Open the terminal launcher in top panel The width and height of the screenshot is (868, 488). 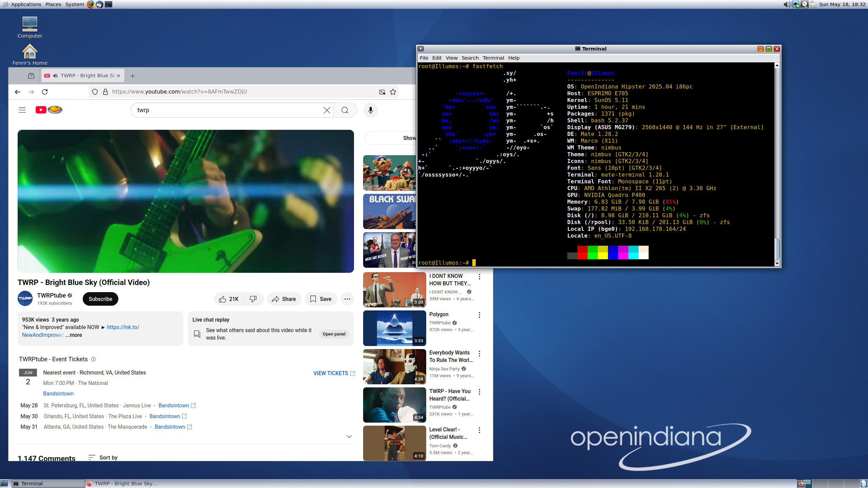click(x=108, y=4)
